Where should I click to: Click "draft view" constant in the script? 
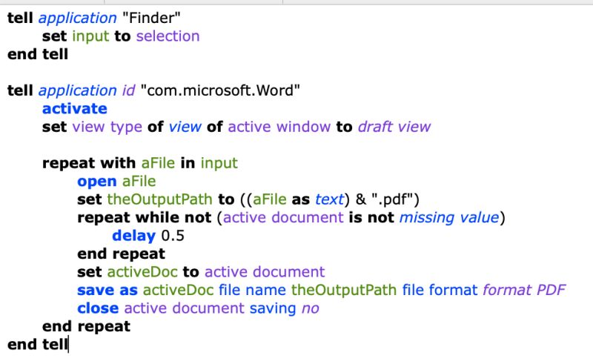[x=394, y=127]
